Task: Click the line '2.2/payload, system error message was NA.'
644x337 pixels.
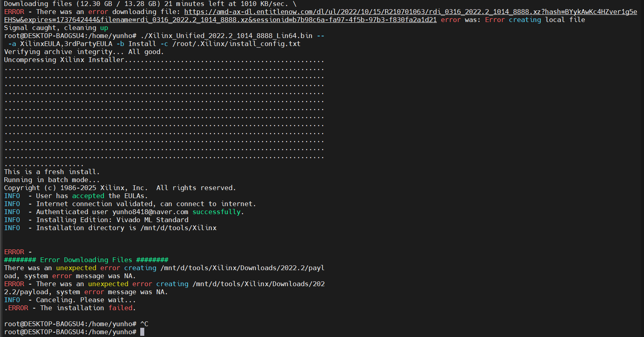Action: point(86,292)
